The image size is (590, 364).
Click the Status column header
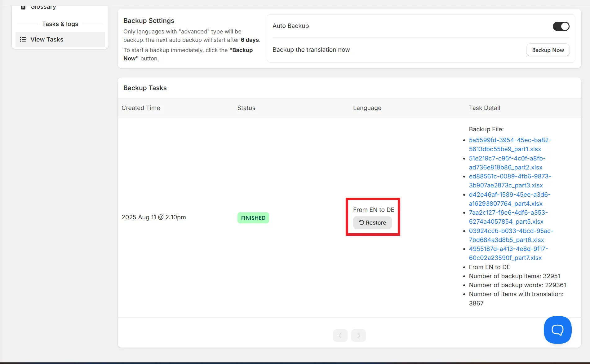tap(246, 108)
